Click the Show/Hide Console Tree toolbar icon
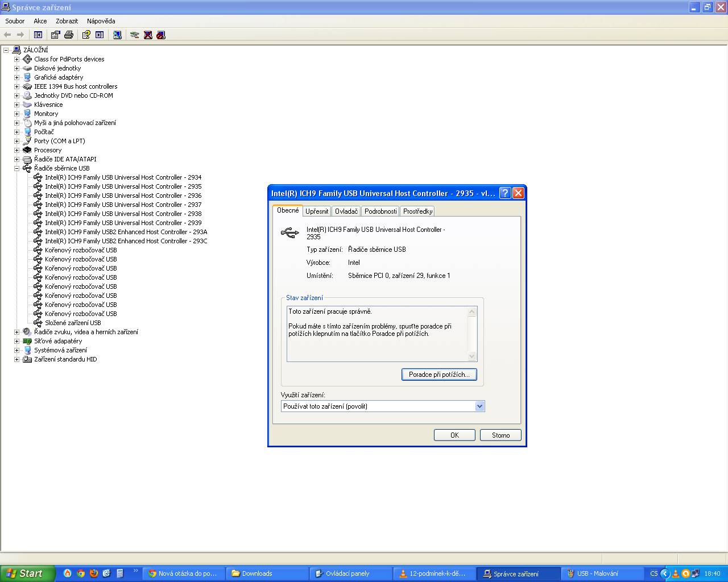 click(38, 35)
